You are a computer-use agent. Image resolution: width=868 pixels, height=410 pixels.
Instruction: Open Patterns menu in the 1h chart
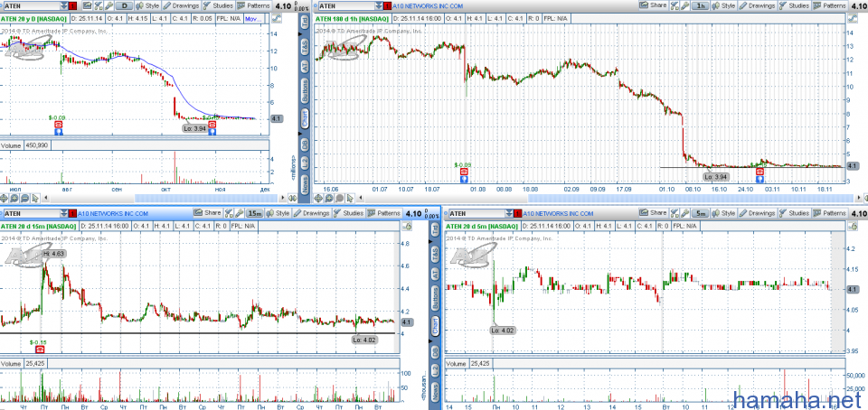(x=830, y=5)
